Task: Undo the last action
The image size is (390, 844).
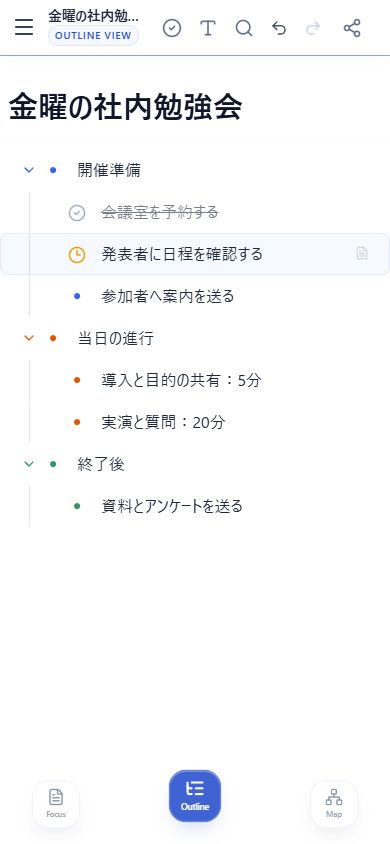Action: click(x=279, y=28)
